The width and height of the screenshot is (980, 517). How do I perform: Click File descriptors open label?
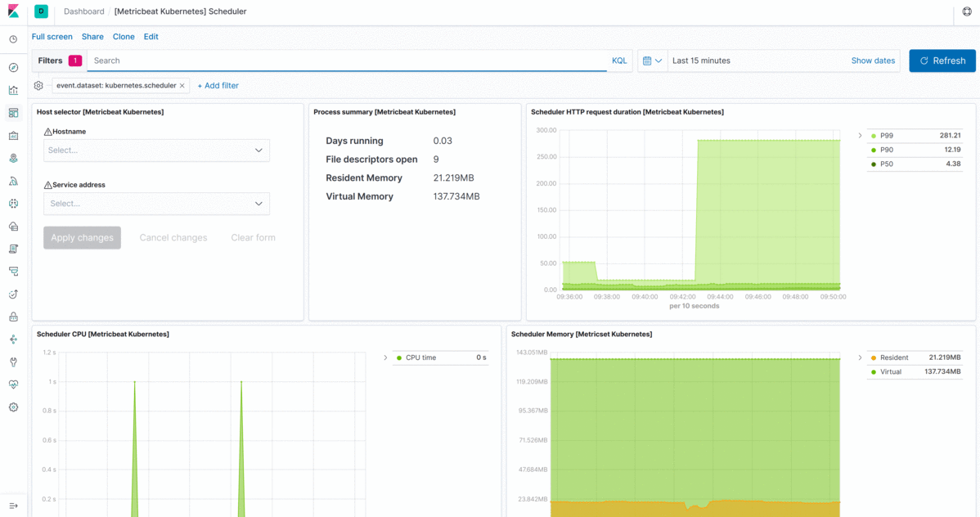[371, 160]
